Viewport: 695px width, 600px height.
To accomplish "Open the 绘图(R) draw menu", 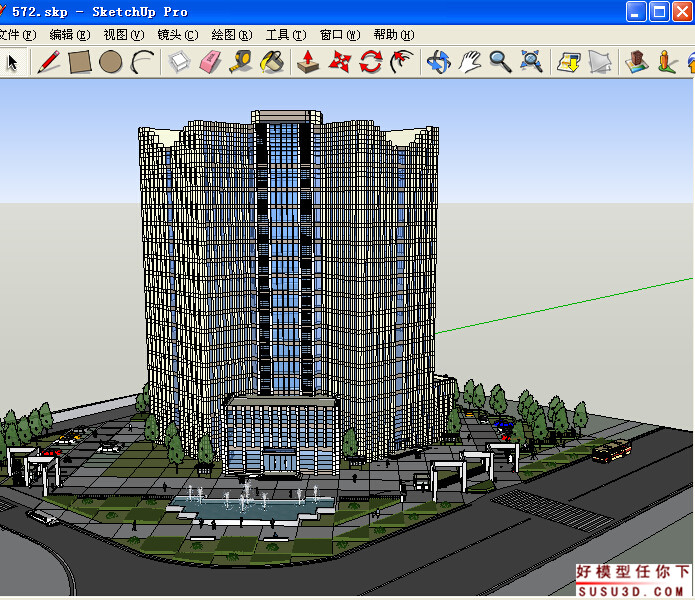I will [x=232, y=35].
